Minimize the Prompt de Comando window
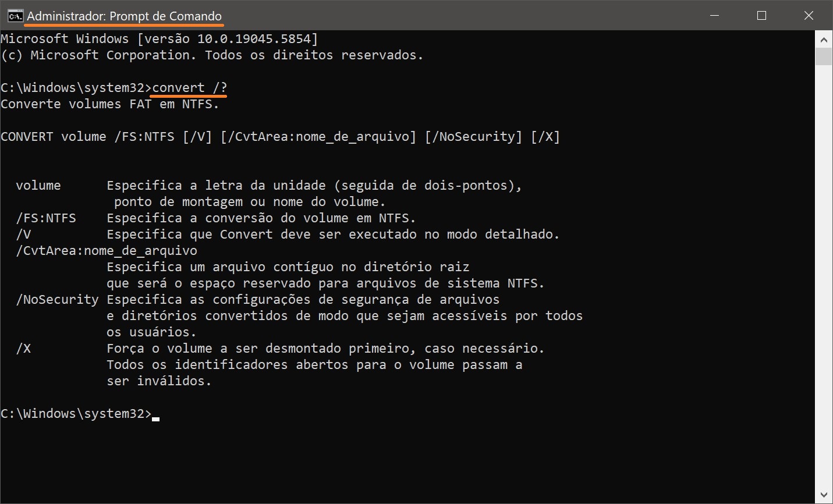This screenshot has width=833, height=504. tap(714, 16)
